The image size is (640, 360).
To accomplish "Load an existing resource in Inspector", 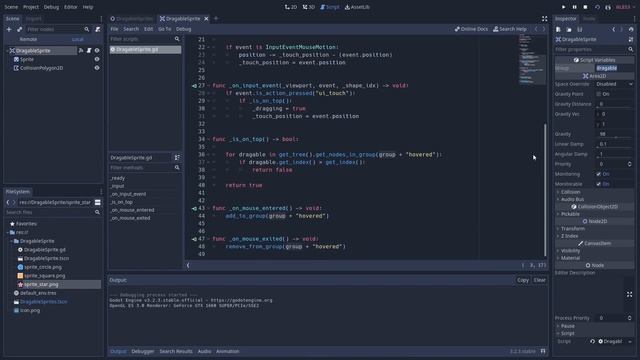I will [569, 29].
